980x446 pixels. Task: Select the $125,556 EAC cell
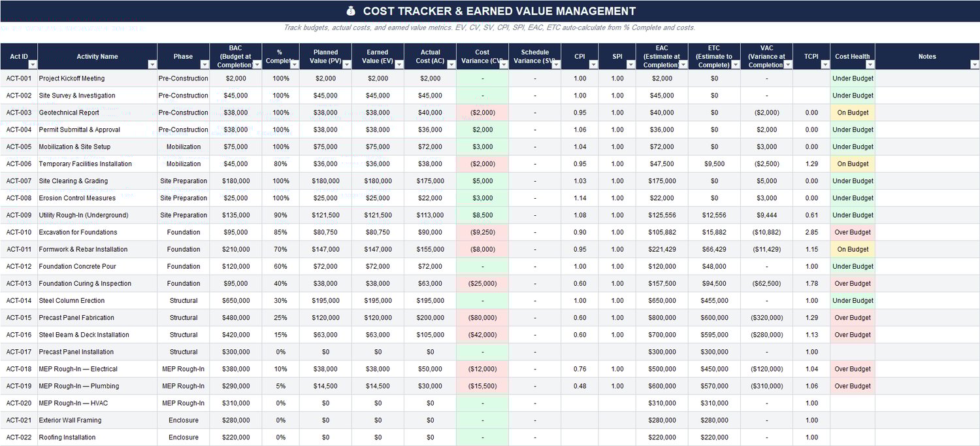[x=662, y=215]
